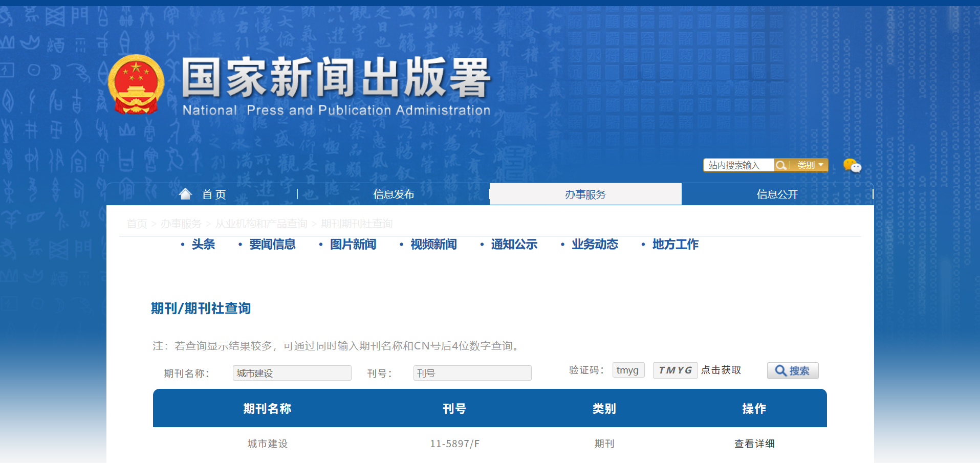This screenshot has height=463, width=980.
Task: Click the 刊号 input field
Action: 472,373
